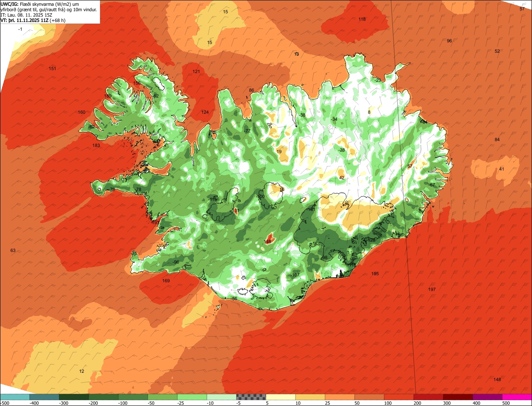
Task: Click the '63' value over the western sea
Action: click(13, 250)
